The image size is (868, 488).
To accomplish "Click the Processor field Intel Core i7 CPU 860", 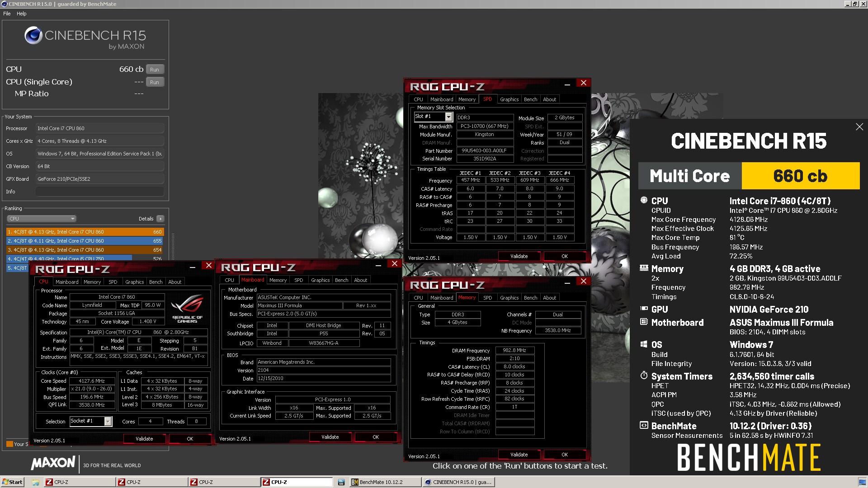I will click(99, 128).
